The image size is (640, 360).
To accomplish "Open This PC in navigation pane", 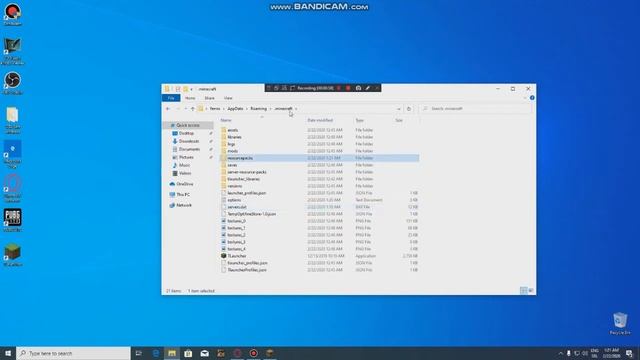I will (x=183, y=195).
